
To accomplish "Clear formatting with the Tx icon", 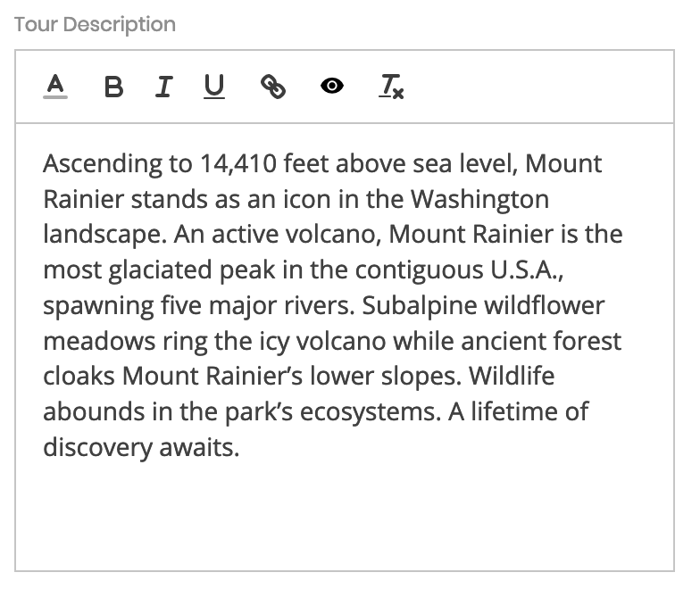I will click(391, 86).
